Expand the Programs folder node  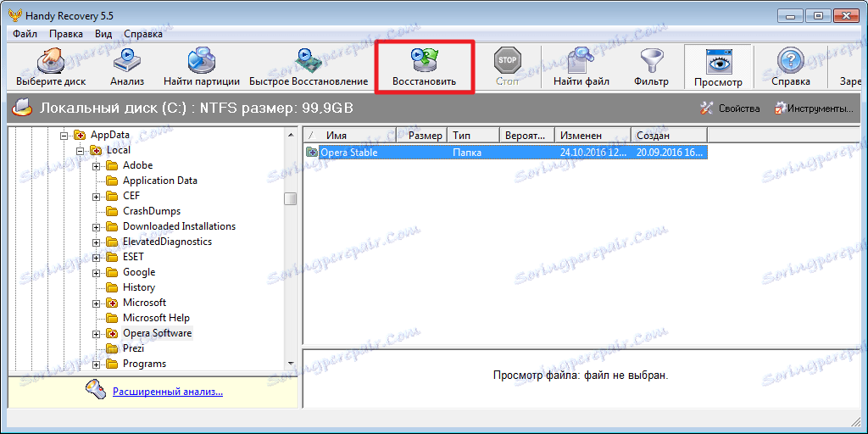[97, 364]
